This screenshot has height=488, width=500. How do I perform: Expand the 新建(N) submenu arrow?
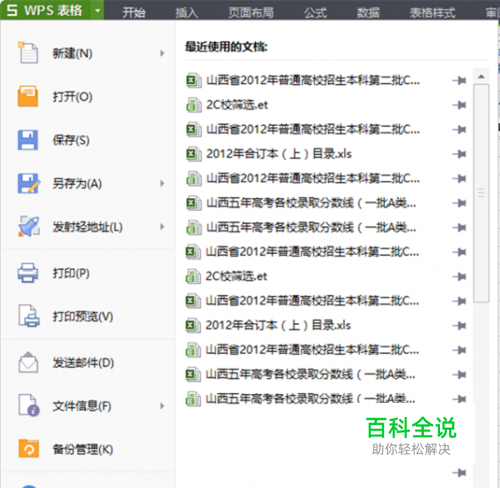click(x=162, y=53)
